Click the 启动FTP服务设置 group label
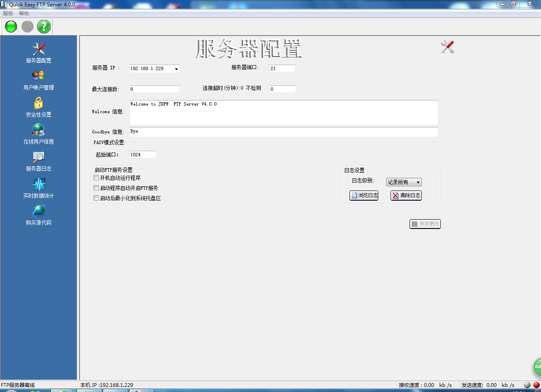The width and height of the screenshot is (541, 392). (x=113, y=170)
